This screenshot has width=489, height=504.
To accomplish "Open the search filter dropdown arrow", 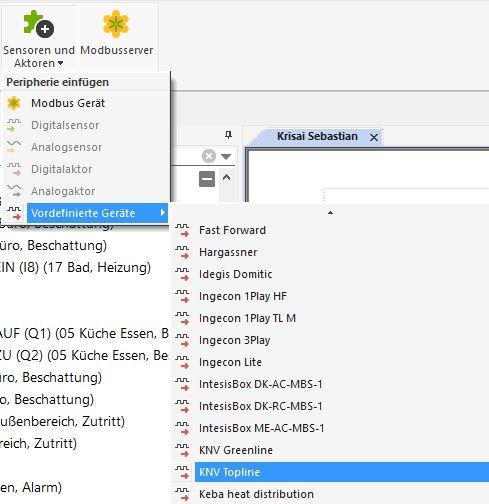I will tap(226, 156).
